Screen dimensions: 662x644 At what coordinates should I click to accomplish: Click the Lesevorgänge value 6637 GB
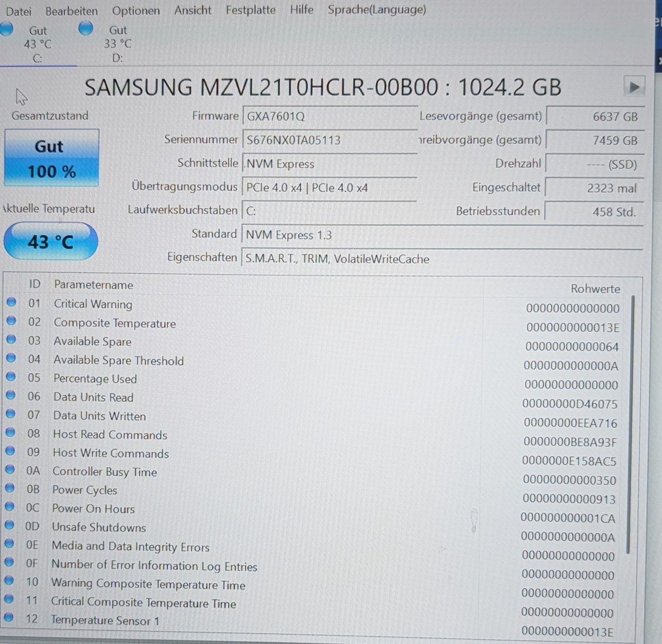point(595,117)
